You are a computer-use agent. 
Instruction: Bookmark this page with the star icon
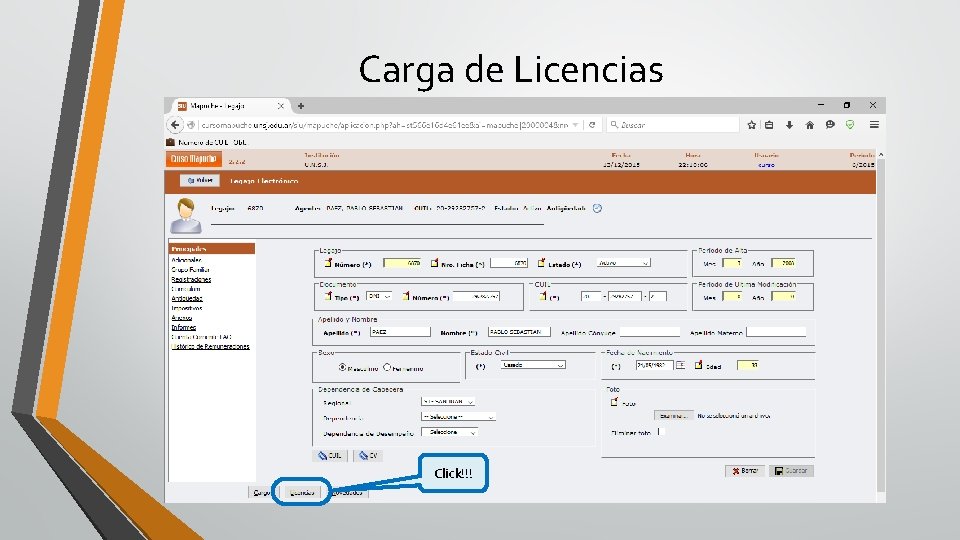751,125
